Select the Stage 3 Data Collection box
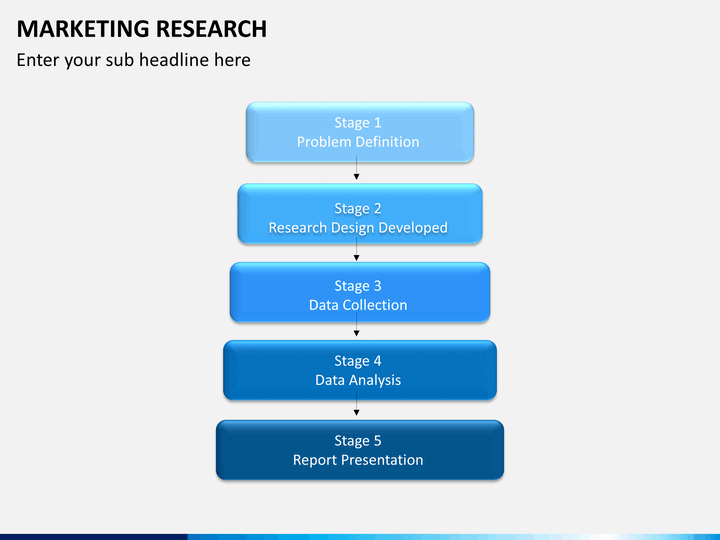The image size is (720, 540). pos(360,292)
